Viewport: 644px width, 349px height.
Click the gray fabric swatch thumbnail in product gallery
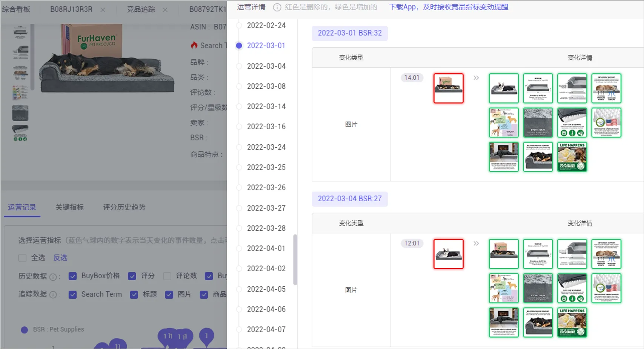[20, 113]
